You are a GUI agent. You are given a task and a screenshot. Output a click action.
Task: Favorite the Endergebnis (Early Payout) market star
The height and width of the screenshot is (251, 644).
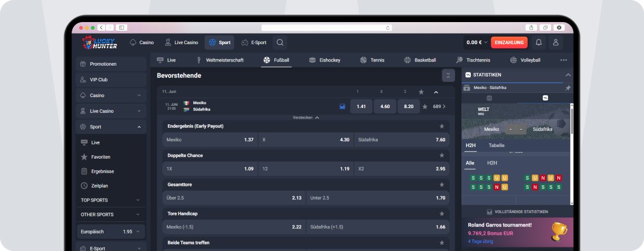tap(442, 126)
